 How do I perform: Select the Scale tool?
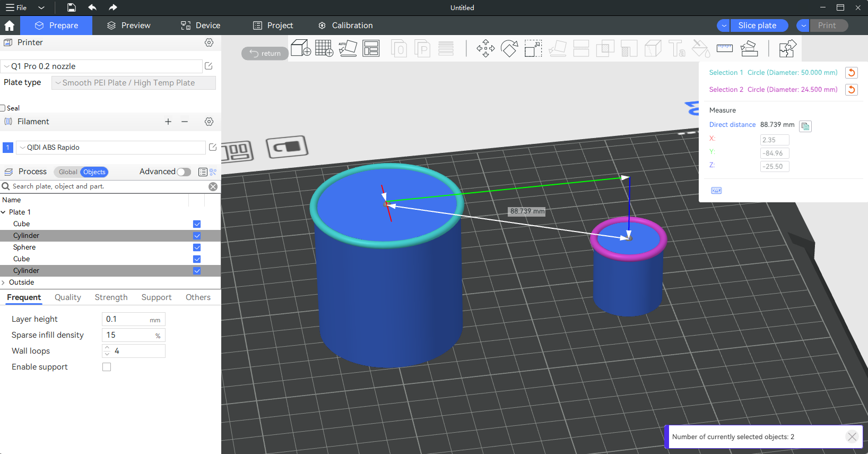(533, 48)
